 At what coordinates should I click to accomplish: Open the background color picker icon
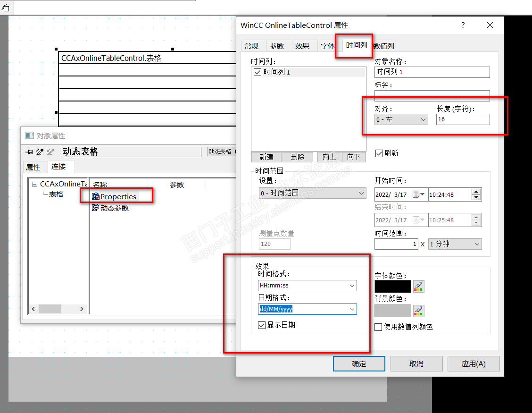pos(419,311)
